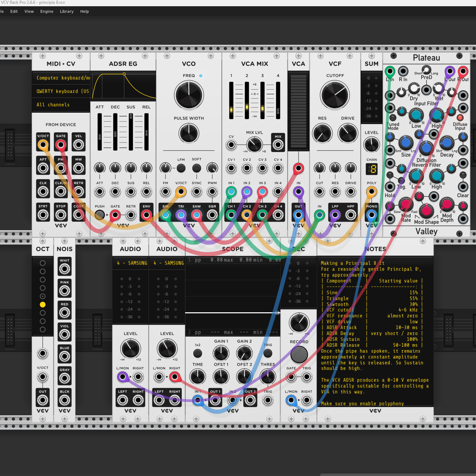Open the Engine menu

click(x=47, y=11)
